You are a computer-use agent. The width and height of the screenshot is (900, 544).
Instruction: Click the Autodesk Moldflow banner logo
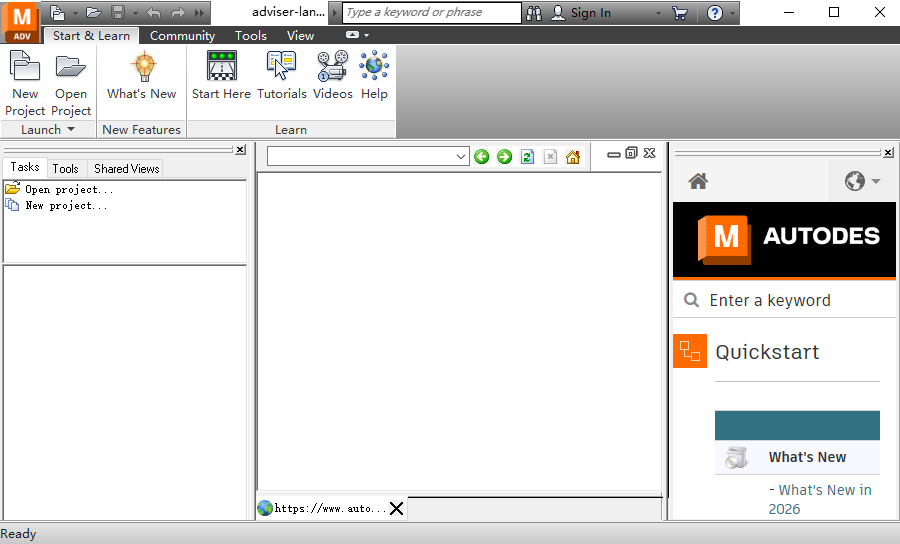784,239
